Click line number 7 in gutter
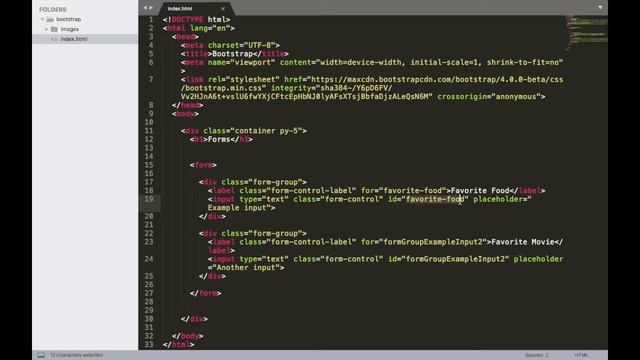This screenshot has height=360, width=640. point(151,79)
